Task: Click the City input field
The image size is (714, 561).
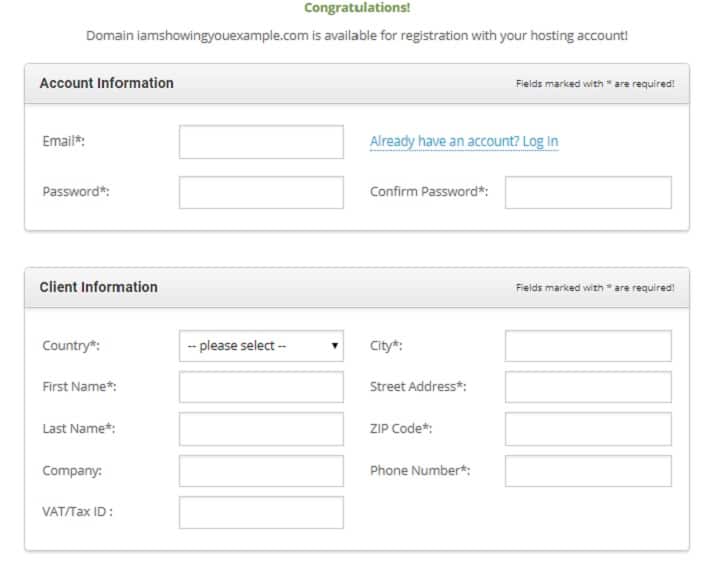Action: coord(587,346)
